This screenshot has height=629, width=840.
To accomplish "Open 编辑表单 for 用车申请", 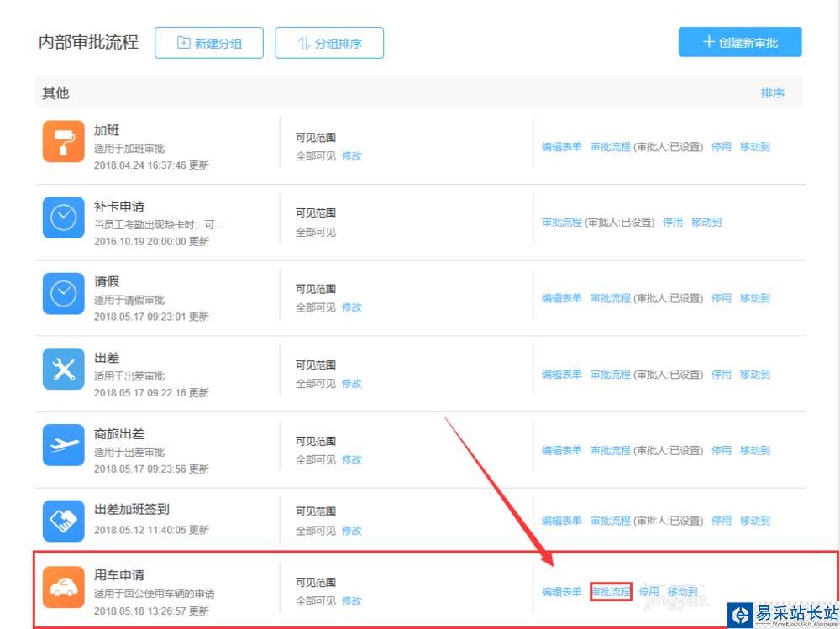I will point(561,591).
